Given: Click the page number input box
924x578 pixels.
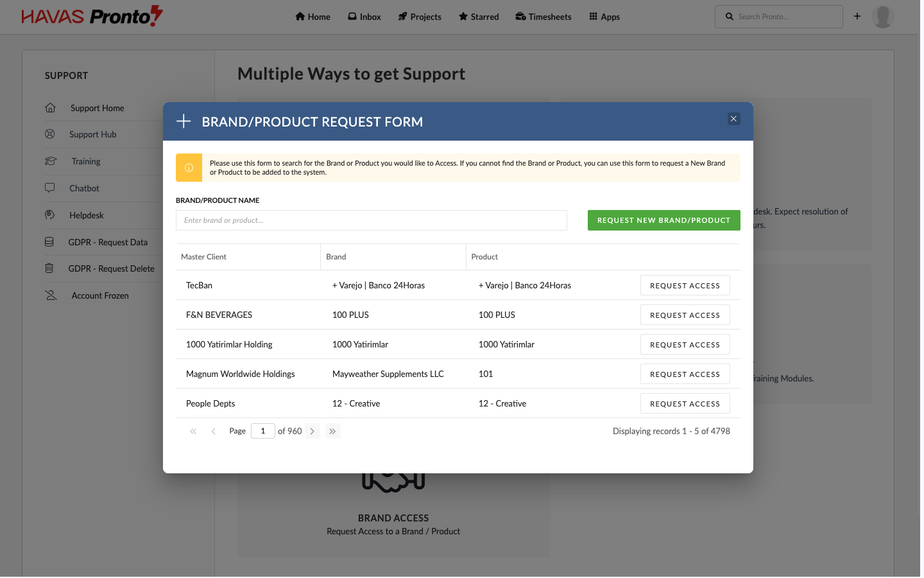Looking at the screenshot, I should (x=263, y=432).
